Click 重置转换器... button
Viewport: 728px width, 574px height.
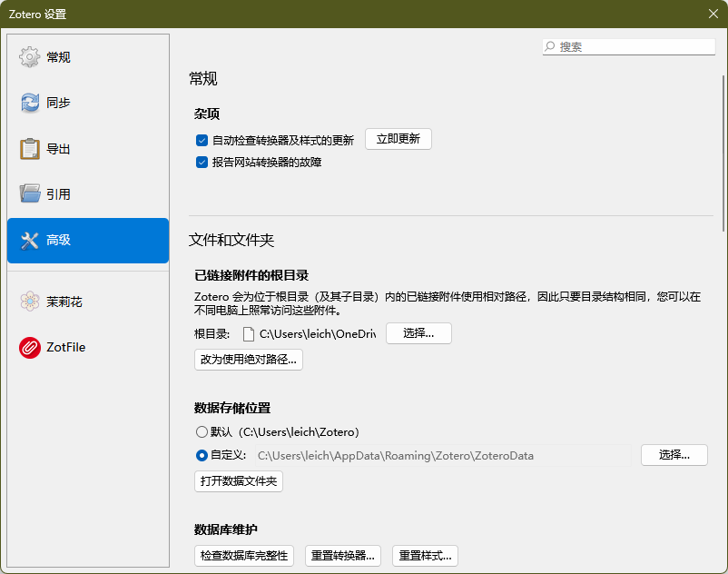343,556
